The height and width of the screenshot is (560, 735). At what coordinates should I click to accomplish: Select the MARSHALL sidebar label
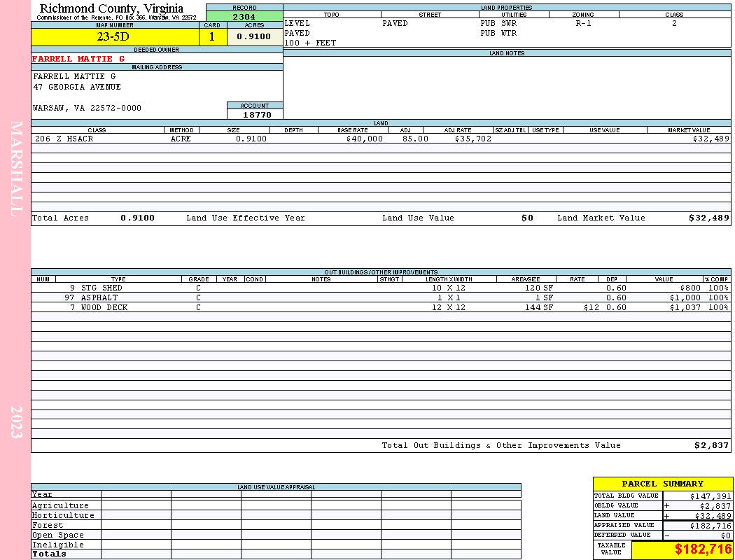[16, 169]
